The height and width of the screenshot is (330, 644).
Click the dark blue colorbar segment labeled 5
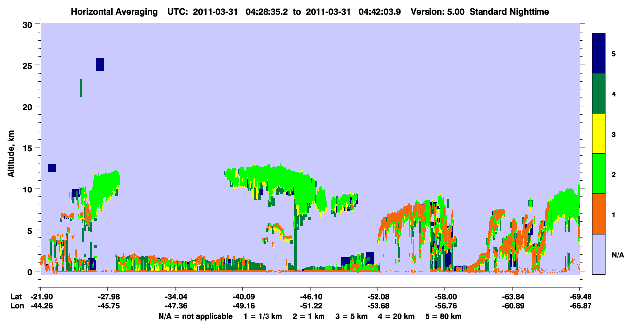599,53
